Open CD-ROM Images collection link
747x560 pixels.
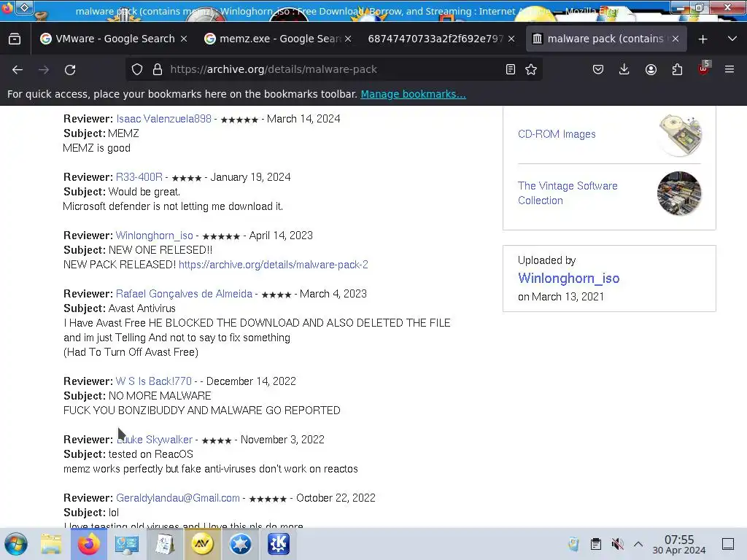[x=557, y=134]
